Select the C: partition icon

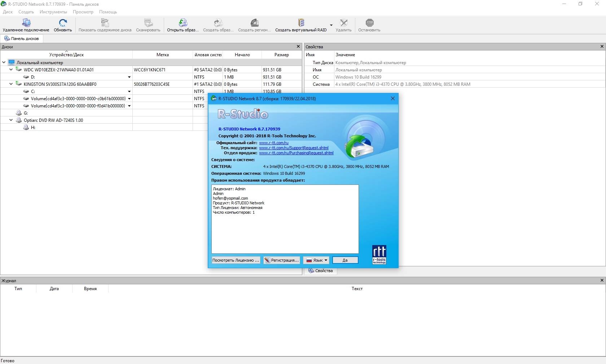tap(26, 91)
